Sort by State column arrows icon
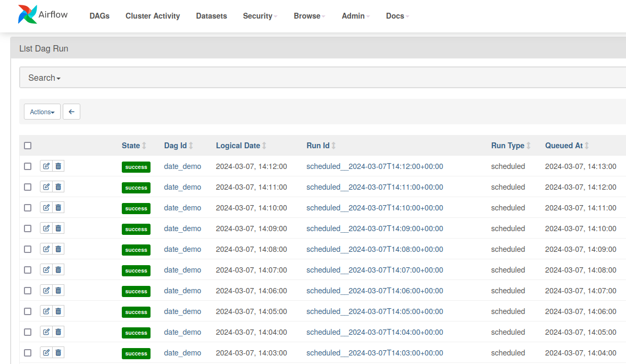This screenshot has height=364, width=626. coord(144,146)
